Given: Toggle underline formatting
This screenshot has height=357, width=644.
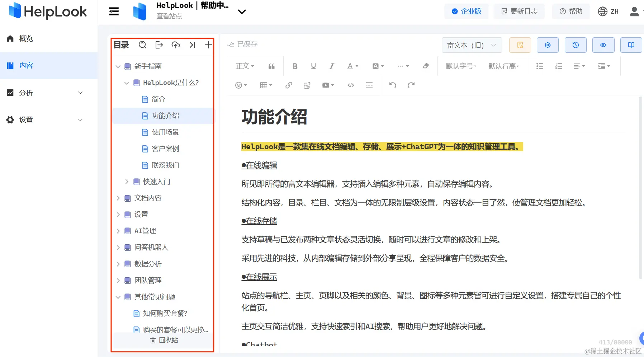Looking at the screenshot, I should (313, 66).
